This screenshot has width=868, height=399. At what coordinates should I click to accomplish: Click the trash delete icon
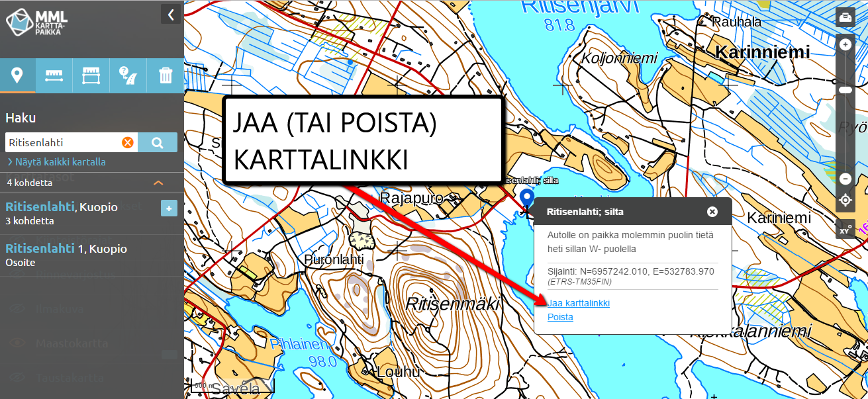point(164,75)
